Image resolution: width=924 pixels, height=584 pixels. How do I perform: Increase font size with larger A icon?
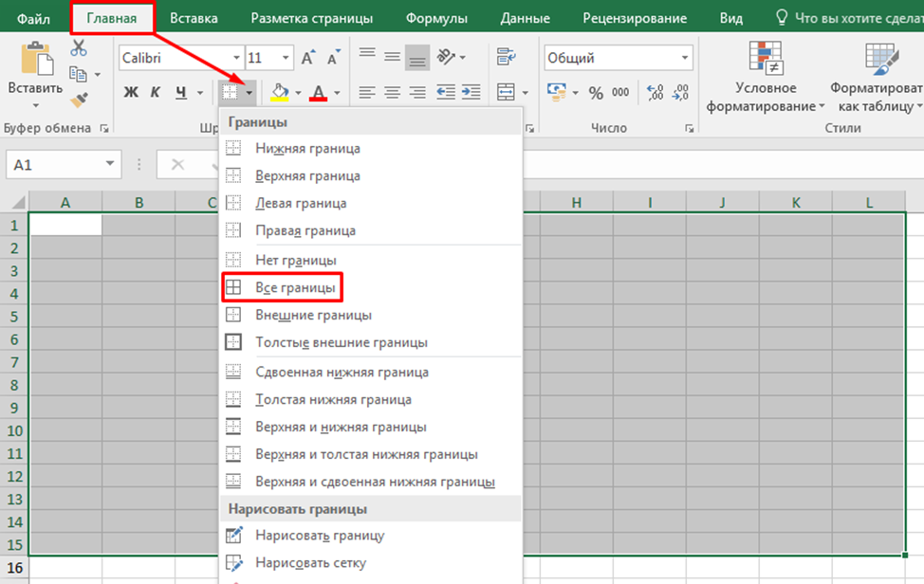pos(308,58)
